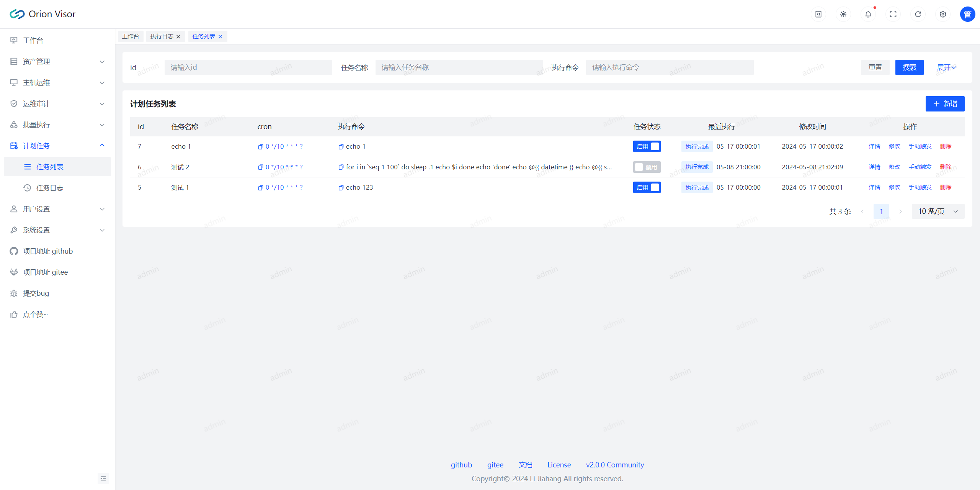The width and height of the screenshot is (980, 490).
Task: Copy the echo 123 command
Action: point(341,188)
